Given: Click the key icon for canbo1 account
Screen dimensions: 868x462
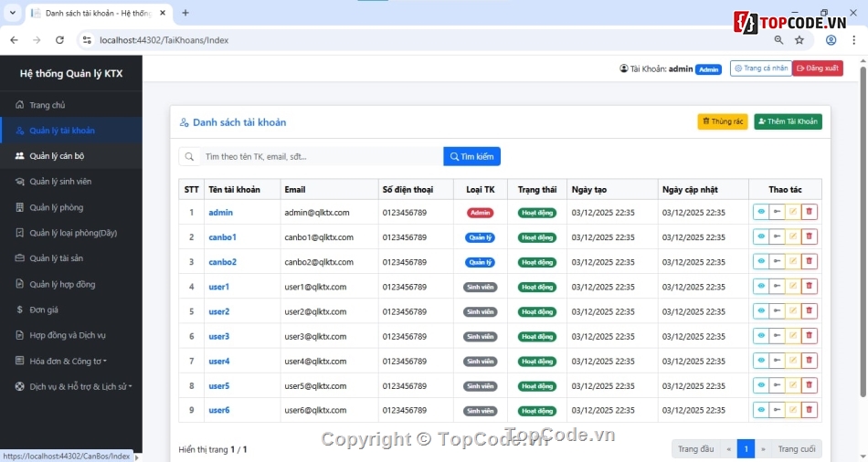Looking at the screenshot, I should point(777,236).
